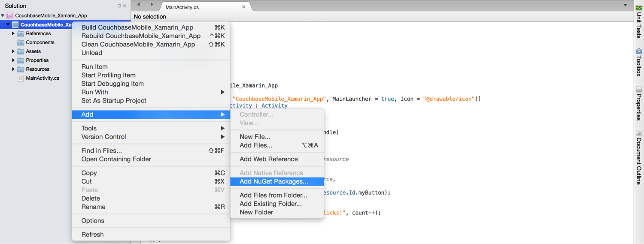Click the Properties folder icon in Solution tree
The width and height of the screenshot is (644, 244).
tap(21, 60)
